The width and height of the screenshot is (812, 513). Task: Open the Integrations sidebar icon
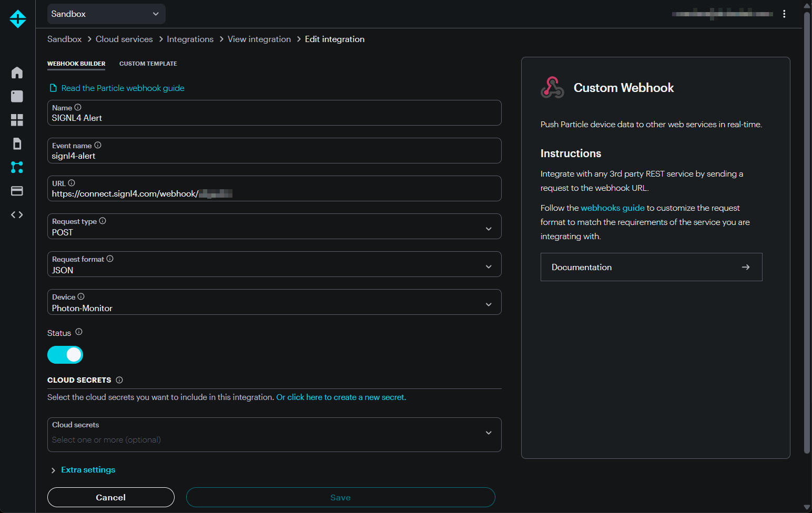(x=17, y=167)
